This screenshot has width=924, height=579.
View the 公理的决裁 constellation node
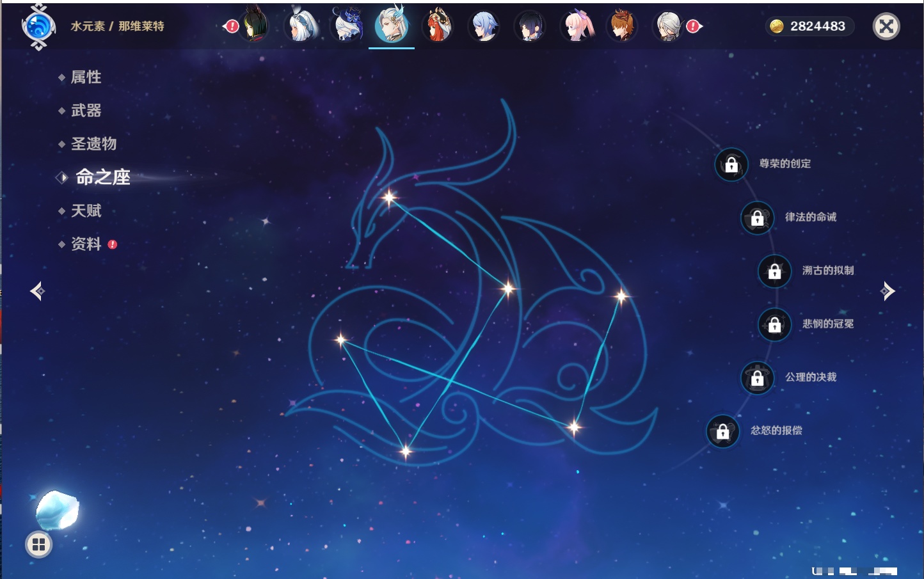(x=757, y=378)
